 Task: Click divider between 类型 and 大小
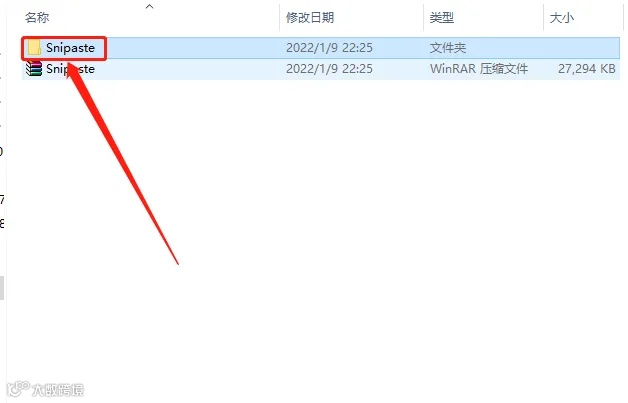click(x=543, y=18)
